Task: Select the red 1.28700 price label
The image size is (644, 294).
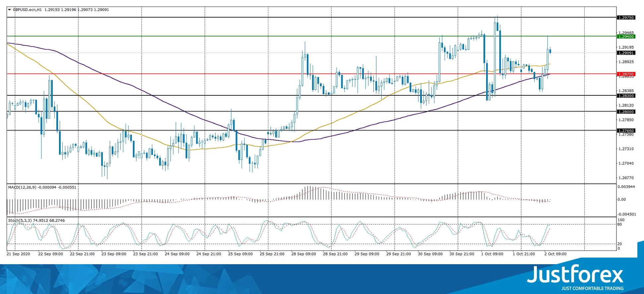Action: coord(626,74)
